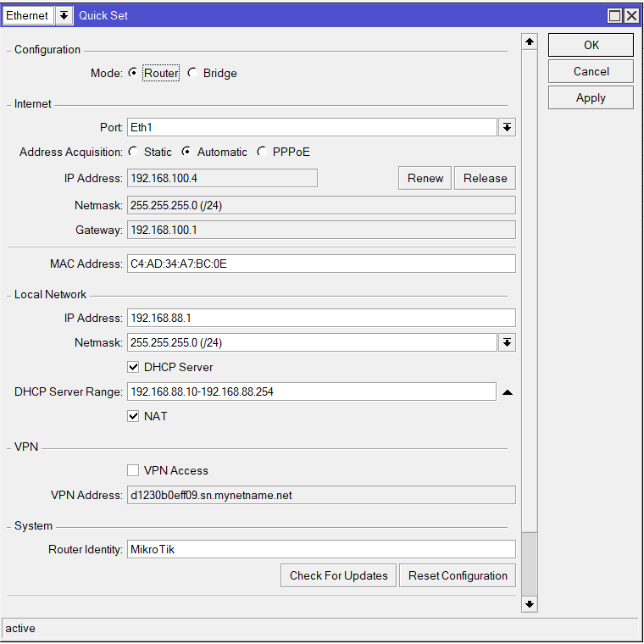Choose Static address acquisition

[133, 152]
